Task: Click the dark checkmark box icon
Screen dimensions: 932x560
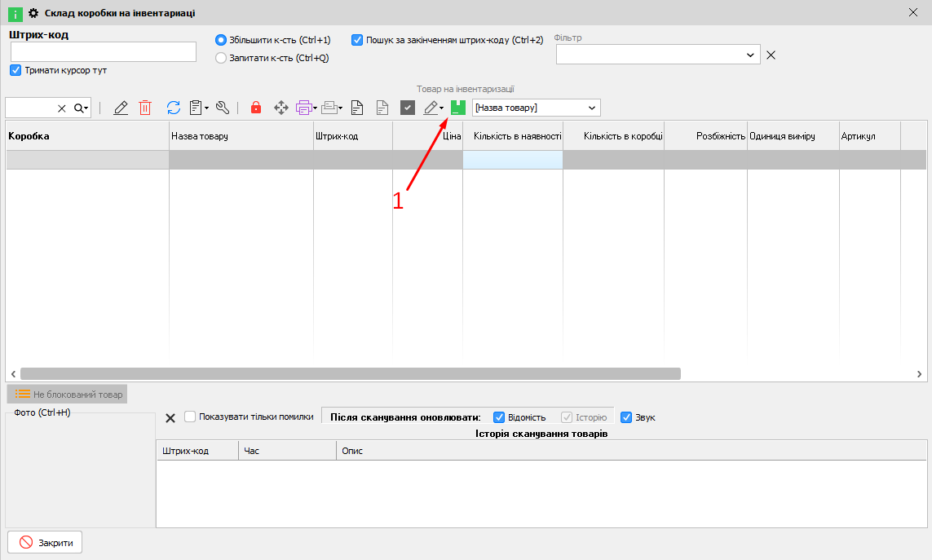Action: 408,108
